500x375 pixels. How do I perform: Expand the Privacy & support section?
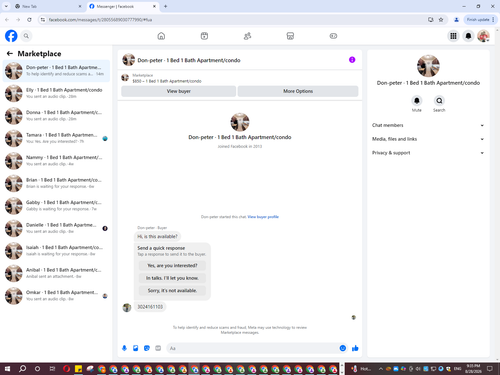click(x=428, y=153)
